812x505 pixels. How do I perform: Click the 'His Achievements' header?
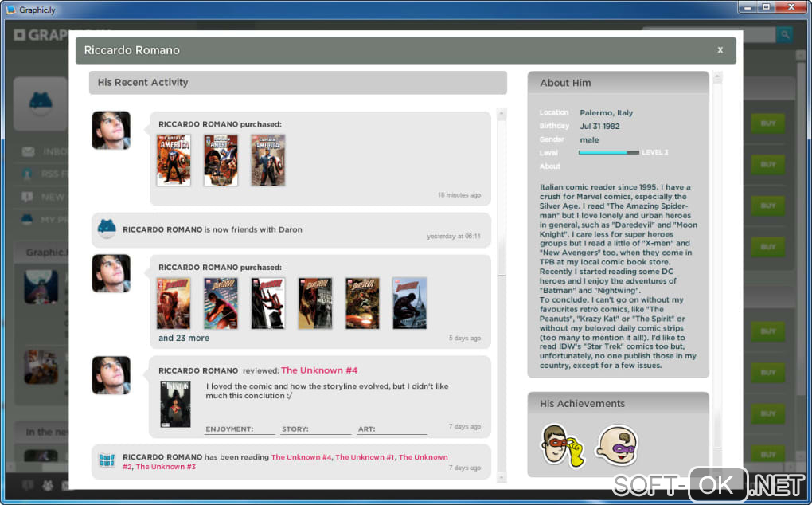(x=618, y=404)
